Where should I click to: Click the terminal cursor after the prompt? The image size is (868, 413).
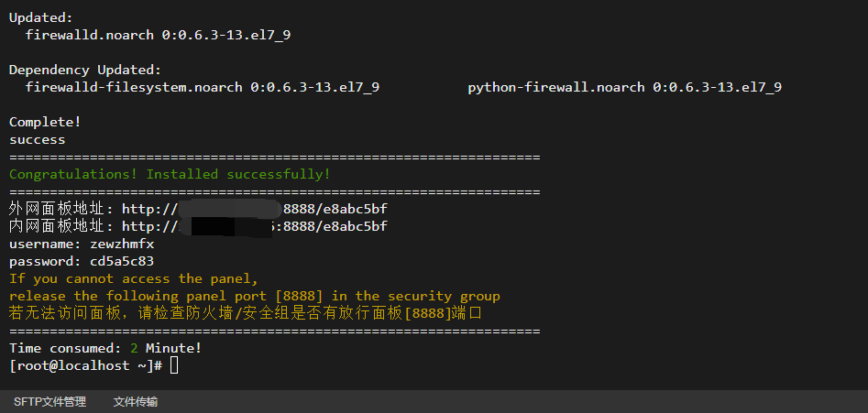click(x=174, y=365)
